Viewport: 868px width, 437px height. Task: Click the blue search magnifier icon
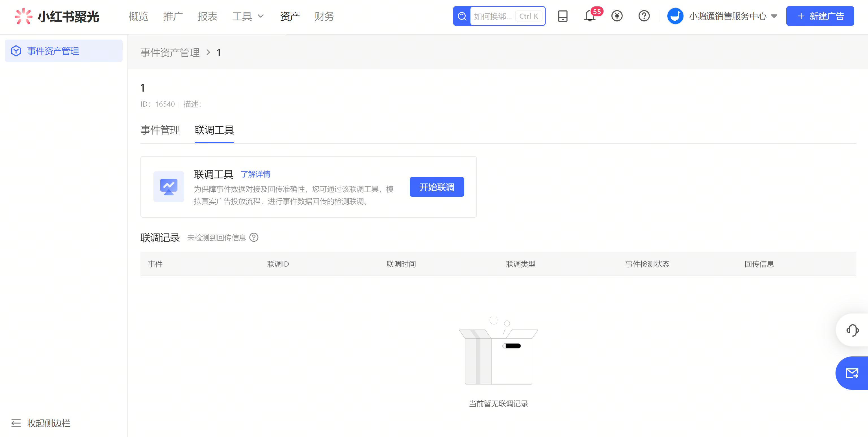coord(462,16)
